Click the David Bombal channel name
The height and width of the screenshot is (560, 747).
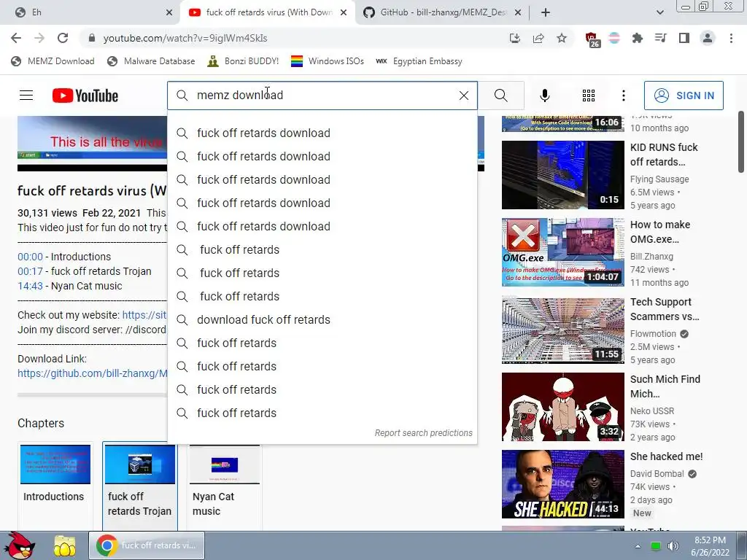click(x=657, y=474)
